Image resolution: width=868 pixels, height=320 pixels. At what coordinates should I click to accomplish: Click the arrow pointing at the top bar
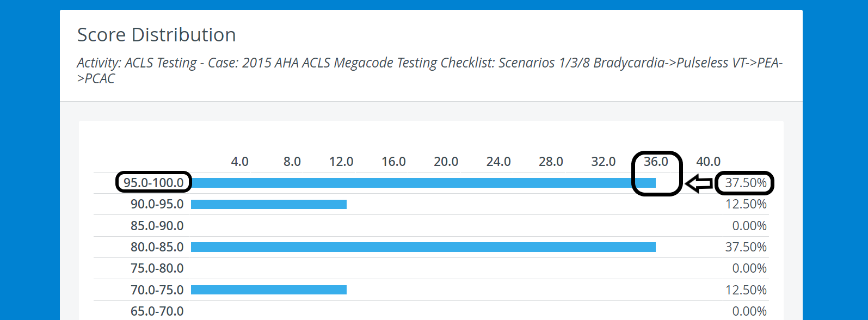(699, 183)
